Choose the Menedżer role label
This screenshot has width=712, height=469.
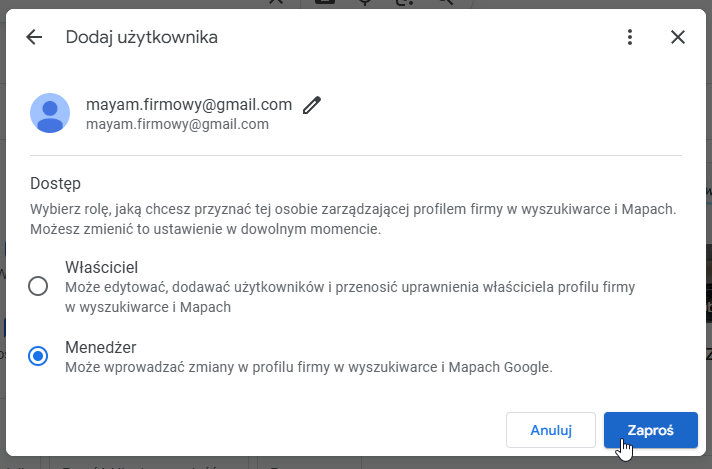point(100,347)
